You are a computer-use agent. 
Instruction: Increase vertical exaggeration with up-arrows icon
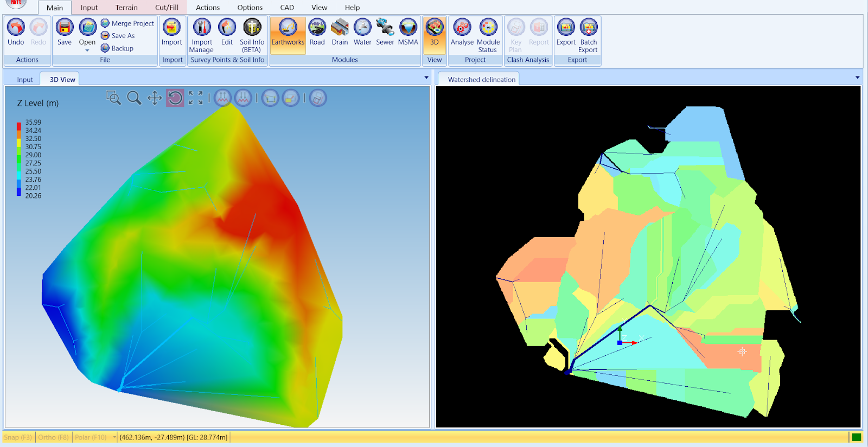(222, 98)
